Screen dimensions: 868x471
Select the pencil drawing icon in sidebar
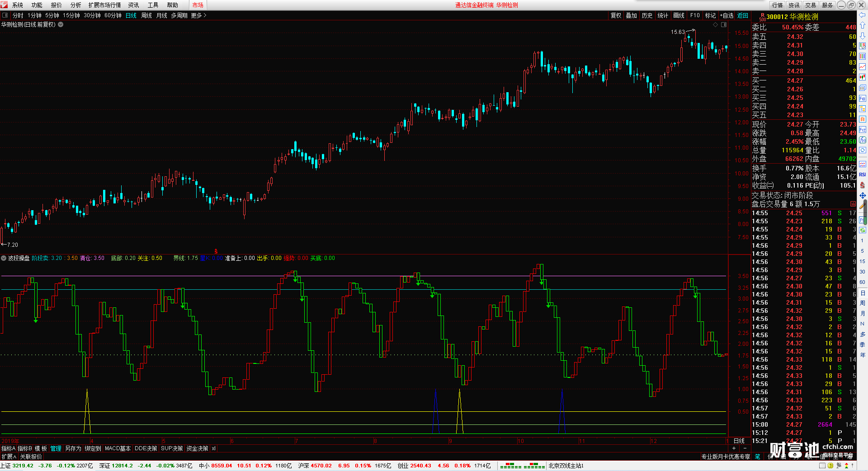tap(863, 206)
